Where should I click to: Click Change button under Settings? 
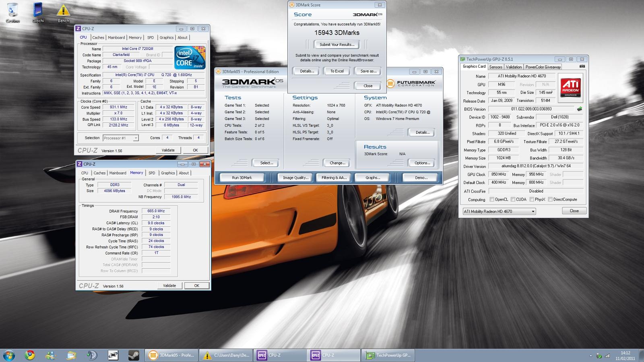click(337, 163)
